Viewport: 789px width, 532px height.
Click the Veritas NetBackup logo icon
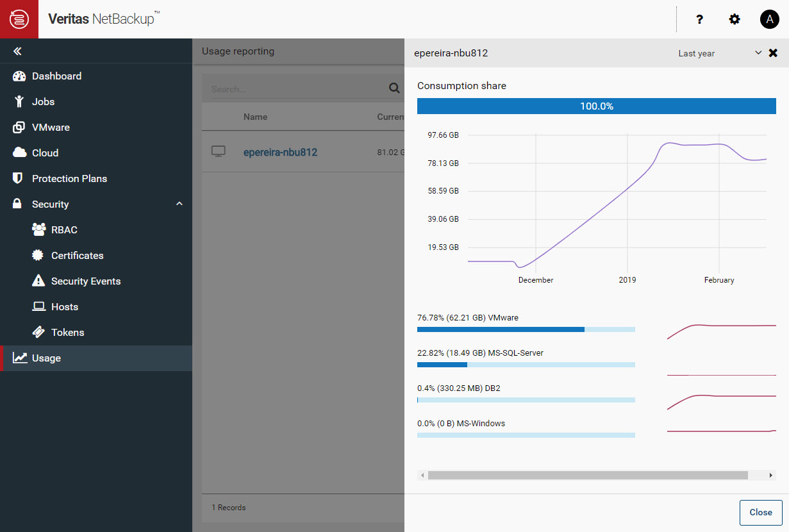[19, 19]
